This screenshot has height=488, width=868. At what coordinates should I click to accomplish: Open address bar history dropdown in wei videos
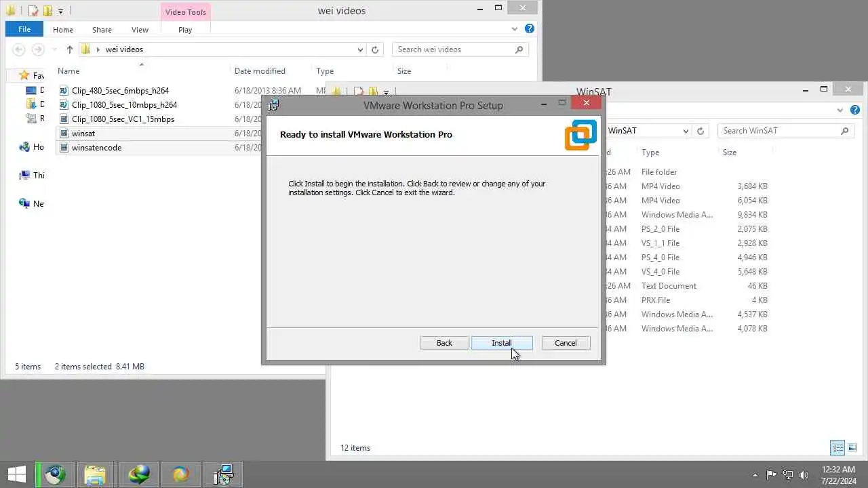pyautogui.click(x=360, y=49)
